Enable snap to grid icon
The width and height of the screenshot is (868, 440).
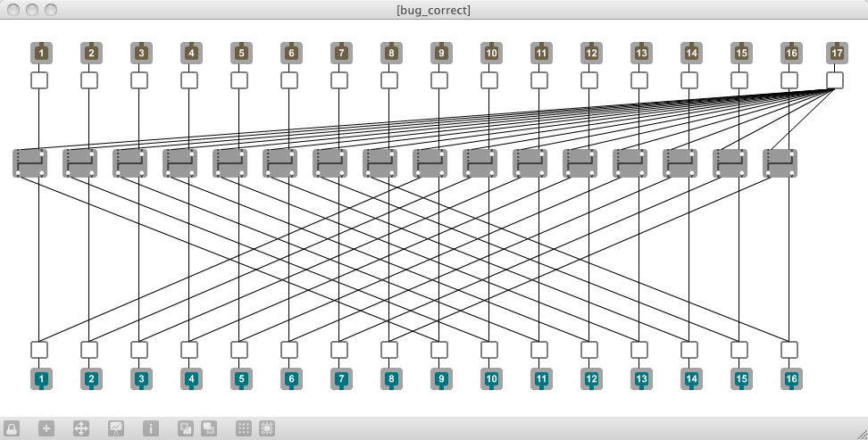coord(267,428)
